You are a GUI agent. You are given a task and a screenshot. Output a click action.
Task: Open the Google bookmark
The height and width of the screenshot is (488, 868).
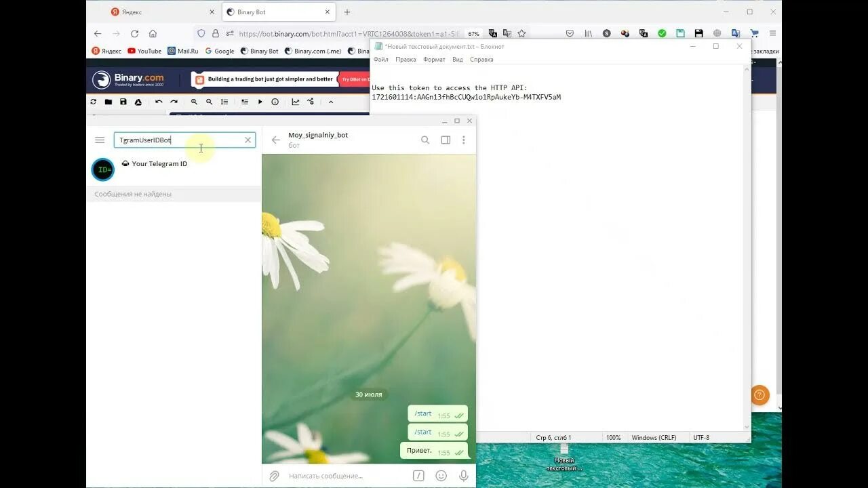pos(219,51)
